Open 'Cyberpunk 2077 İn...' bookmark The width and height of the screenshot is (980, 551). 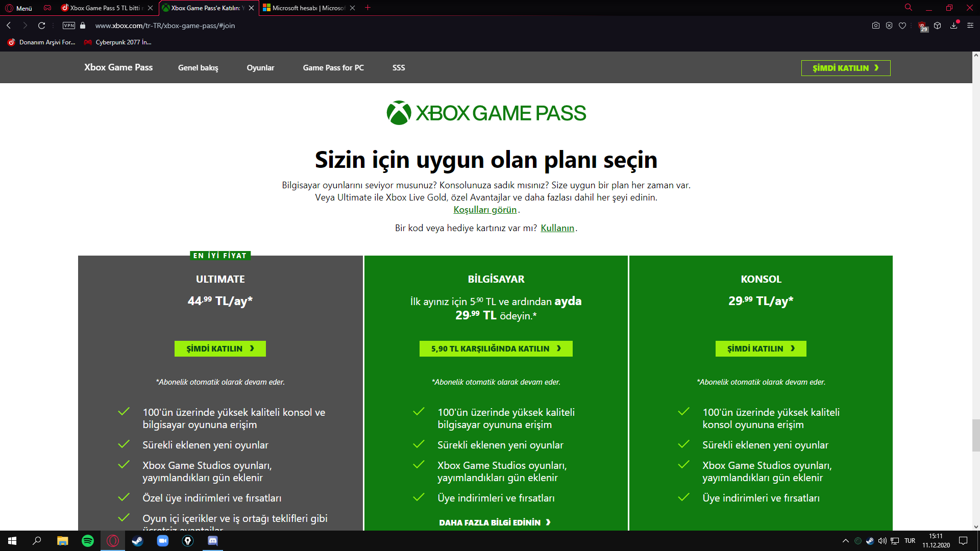point(118,42)
